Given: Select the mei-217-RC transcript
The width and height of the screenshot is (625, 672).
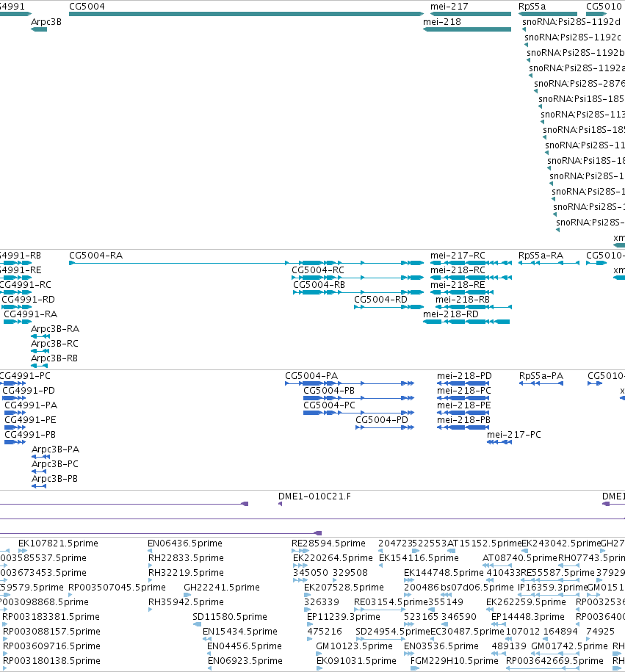Looking at the screenshot, I should tap(458, 256).
